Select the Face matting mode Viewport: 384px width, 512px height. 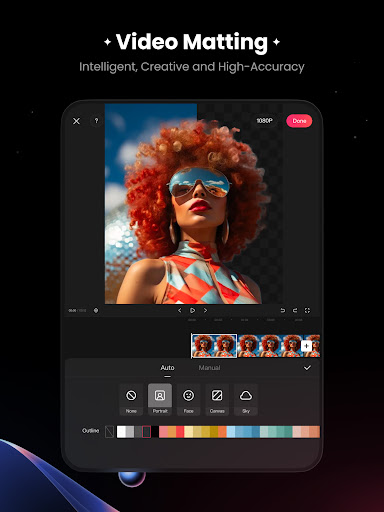pyautogui.click(x=189, y=399)
